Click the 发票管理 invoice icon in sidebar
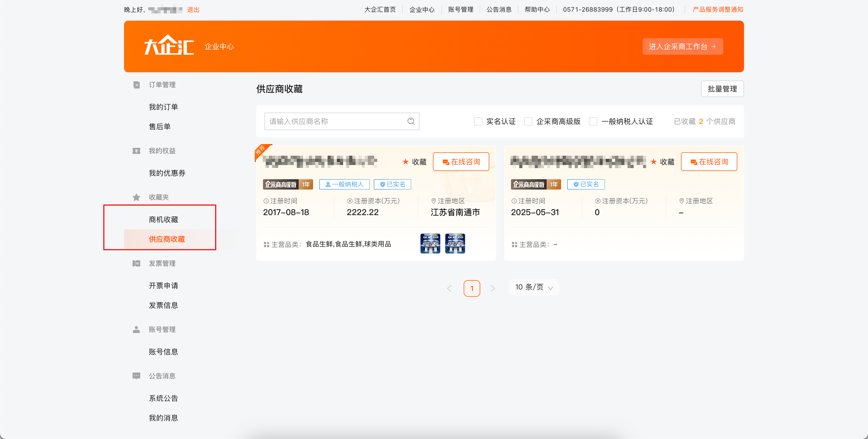868x439 pixels. tap(136, 263)
